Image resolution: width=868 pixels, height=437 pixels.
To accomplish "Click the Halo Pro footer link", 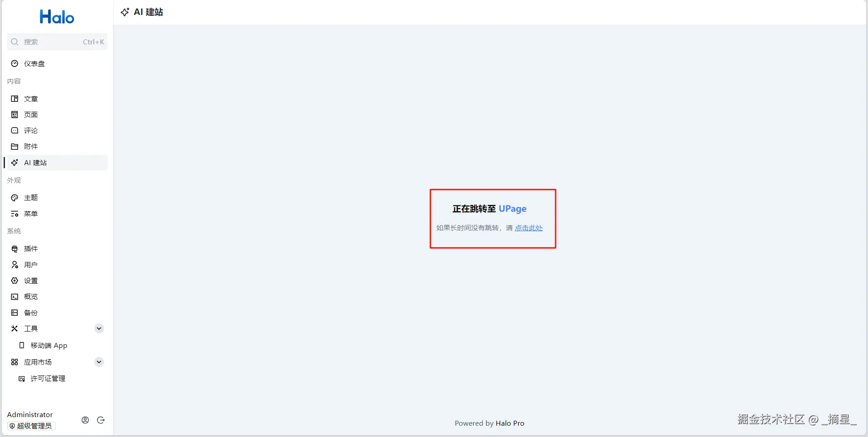I will [x=510, y=423].
